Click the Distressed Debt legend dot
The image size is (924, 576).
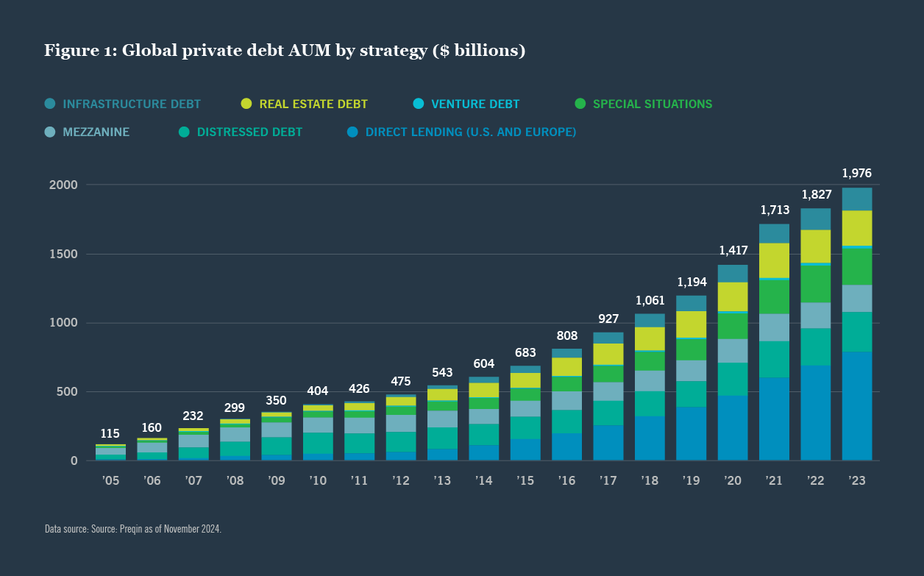(x=184, y=132)
